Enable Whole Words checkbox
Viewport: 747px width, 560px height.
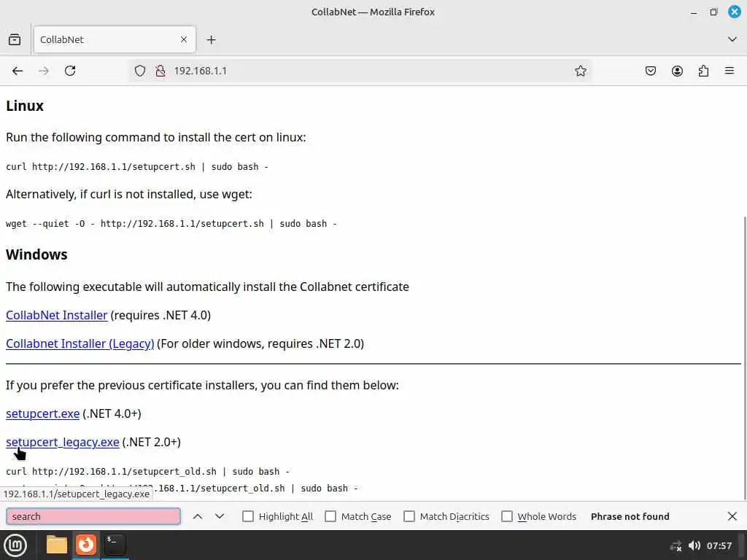pyautogui.click(x=507, y=516)
